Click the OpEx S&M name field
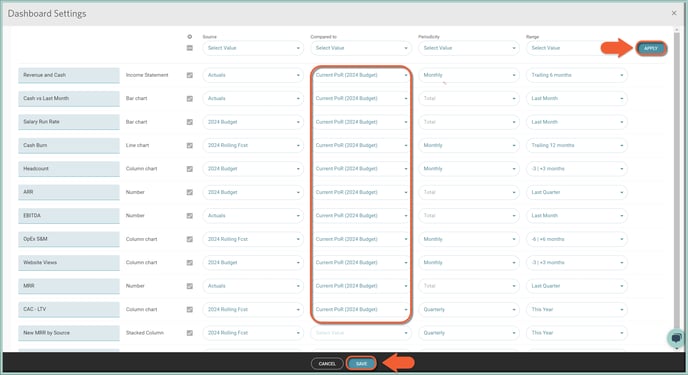Screen dimensions: 688x375 tap(69, 239)
